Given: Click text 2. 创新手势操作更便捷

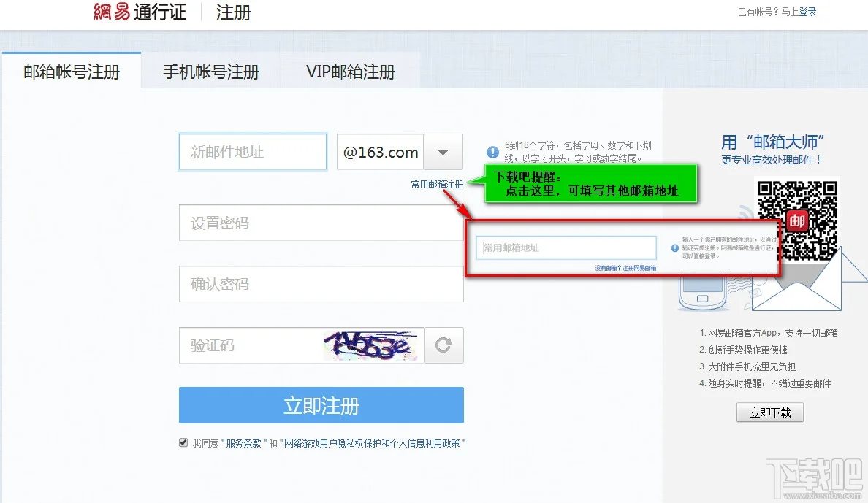Looking at the screenshot, I should click(x=743, y=350).
